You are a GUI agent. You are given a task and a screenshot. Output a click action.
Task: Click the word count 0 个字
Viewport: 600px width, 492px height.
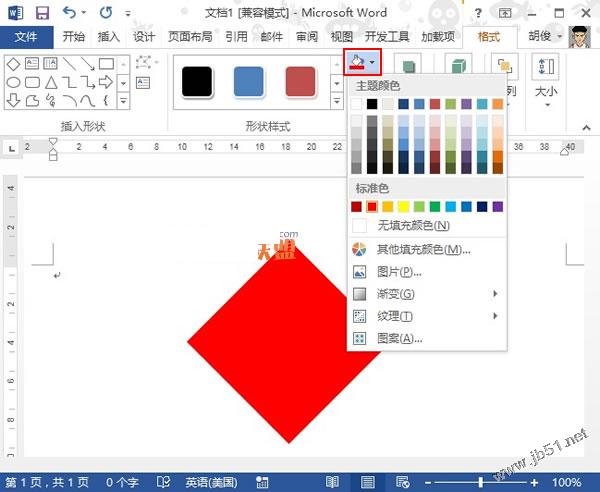pos(122,482)
